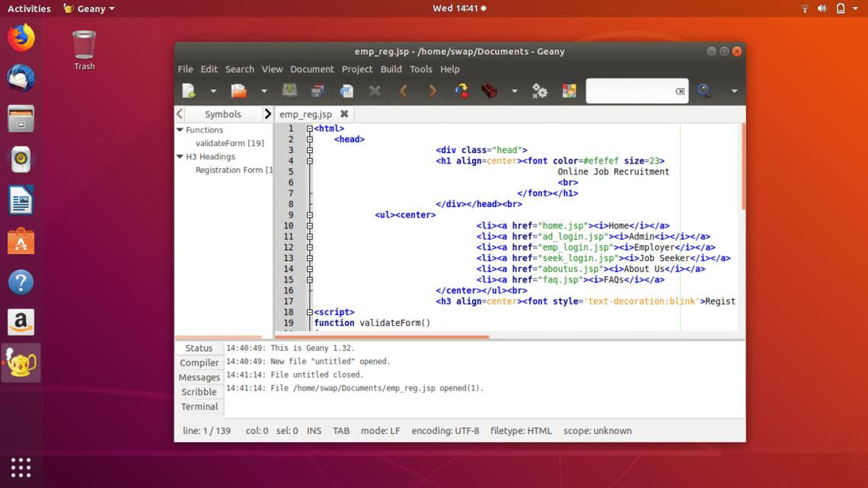Run the current file using the gears icon
Image resolution: width=868 pixels, height=488 pixels.
[540, 91]
